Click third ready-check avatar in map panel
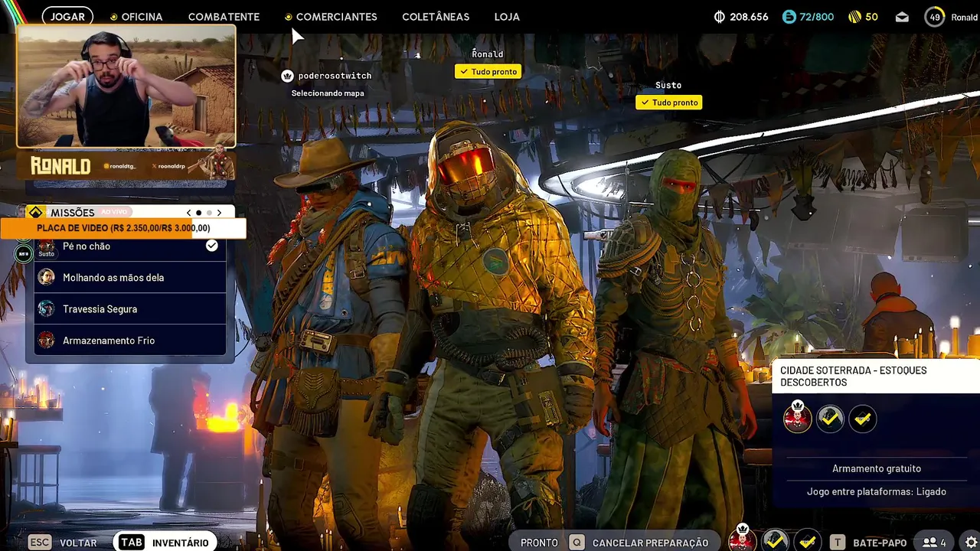Screen dimensions: 980x551 (862, 418)
